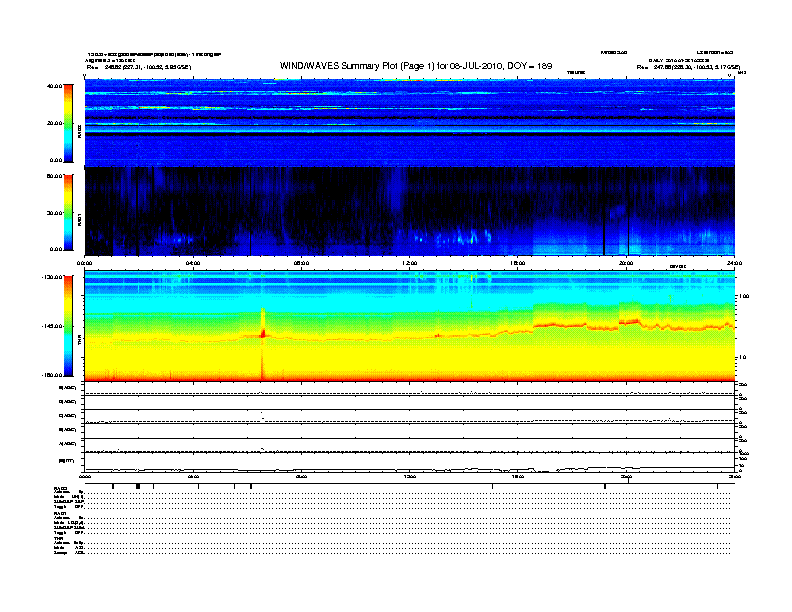
Task: Click the bottom-most line trace panel
Action: (410, 463)
